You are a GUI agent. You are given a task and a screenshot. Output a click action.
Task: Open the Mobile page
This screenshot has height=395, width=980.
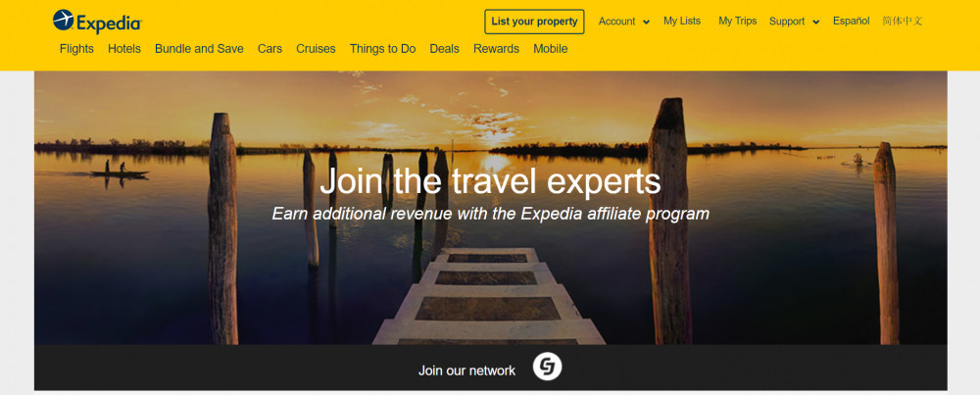pos(551,49)
